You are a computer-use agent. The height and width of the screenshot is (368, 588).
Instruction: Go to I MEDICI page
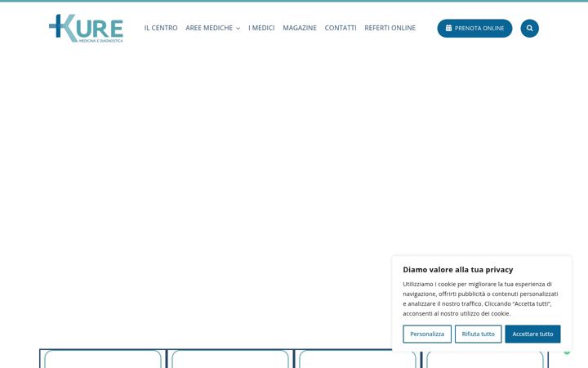(261, 28)
